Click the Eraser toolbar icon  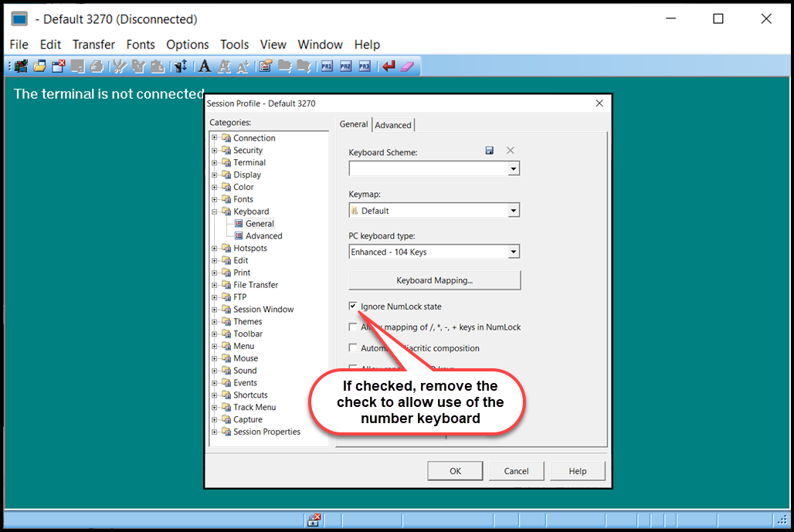[x=405, y=66]
